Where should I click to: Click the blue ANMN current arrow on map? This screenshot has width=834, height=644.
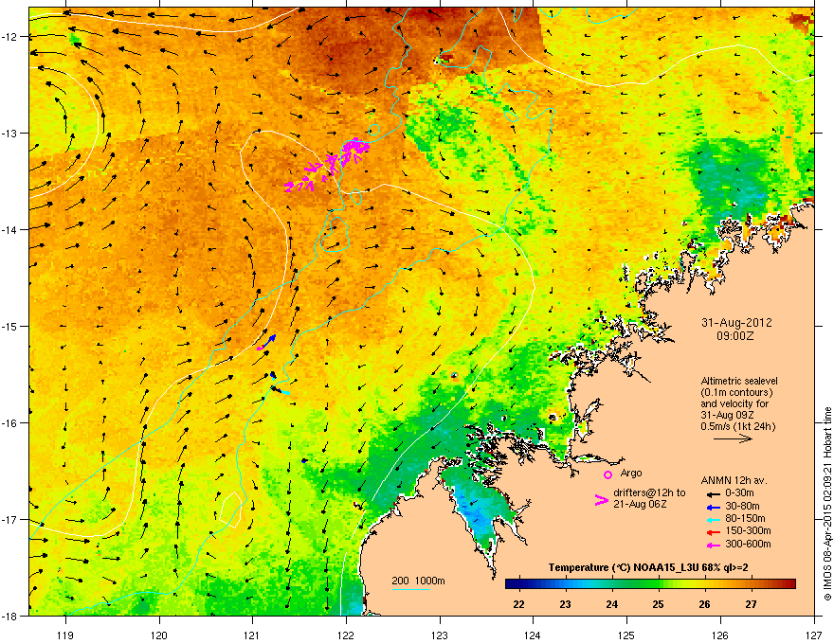pos(270,340)
